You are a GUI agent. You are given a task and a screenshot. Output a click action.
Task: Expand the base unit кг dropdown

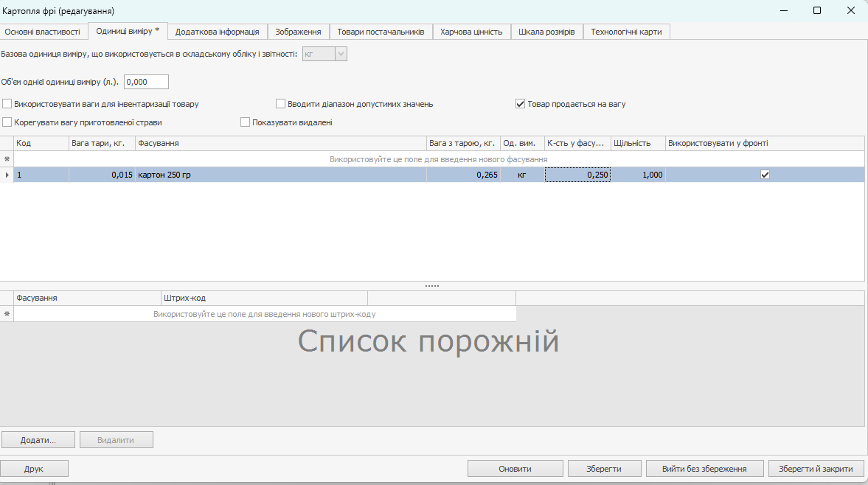coord(341,54)
